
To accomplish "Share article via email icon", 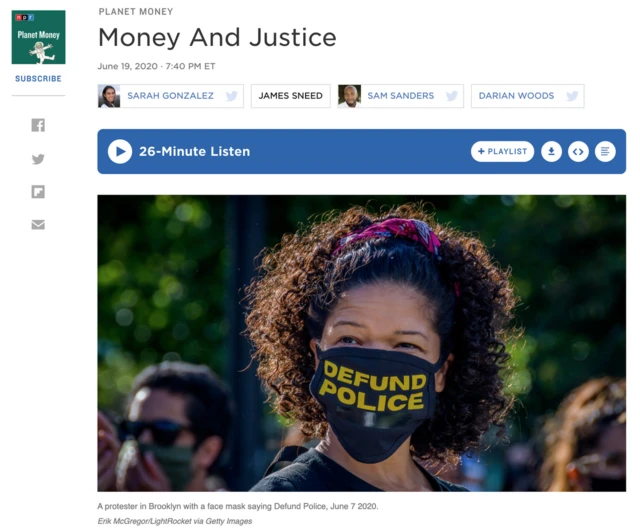I will coord(38,224).
